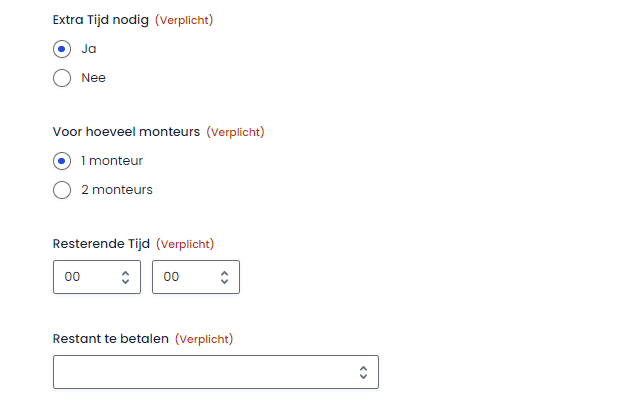Select the "Nee" radio button
Image resolution: width=644 pixels, height=408 pixels.
tap(62, 78)
